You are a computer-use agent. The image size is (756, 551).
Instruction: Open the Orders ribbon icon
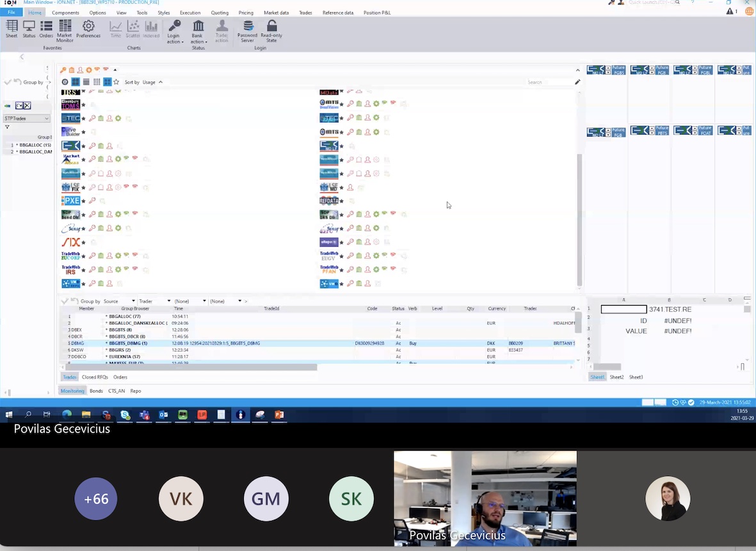click(x=46, y=29)
